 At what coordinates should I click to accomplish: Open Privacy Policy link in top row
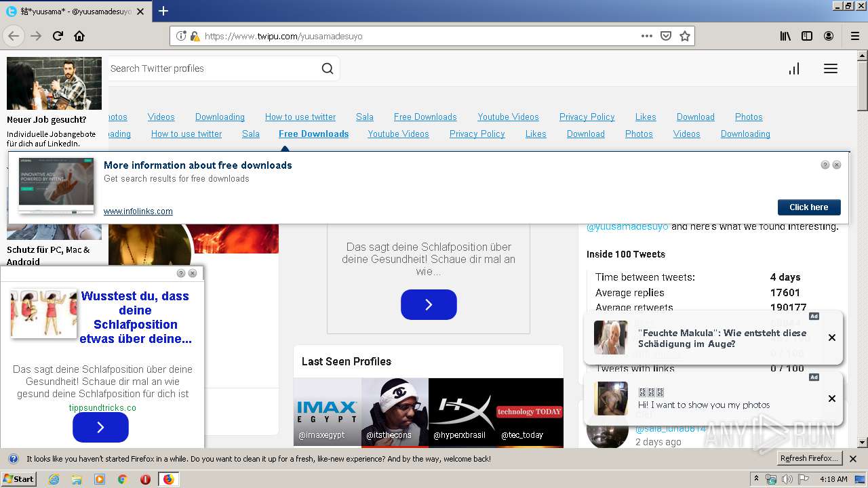(x=587, y=117)
